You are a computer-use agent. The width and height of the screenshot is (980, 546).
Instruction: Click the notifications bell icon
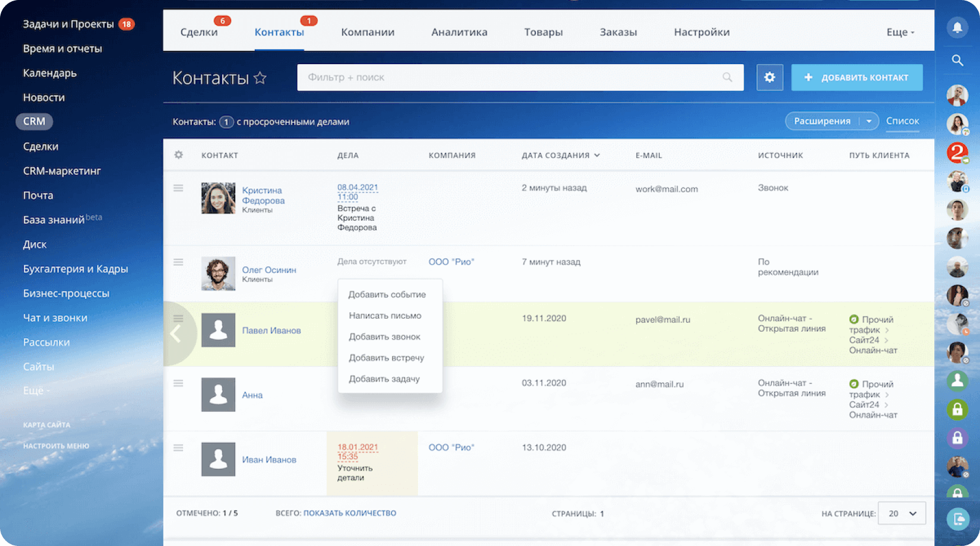pyautogui.click(x=957, y=27)
